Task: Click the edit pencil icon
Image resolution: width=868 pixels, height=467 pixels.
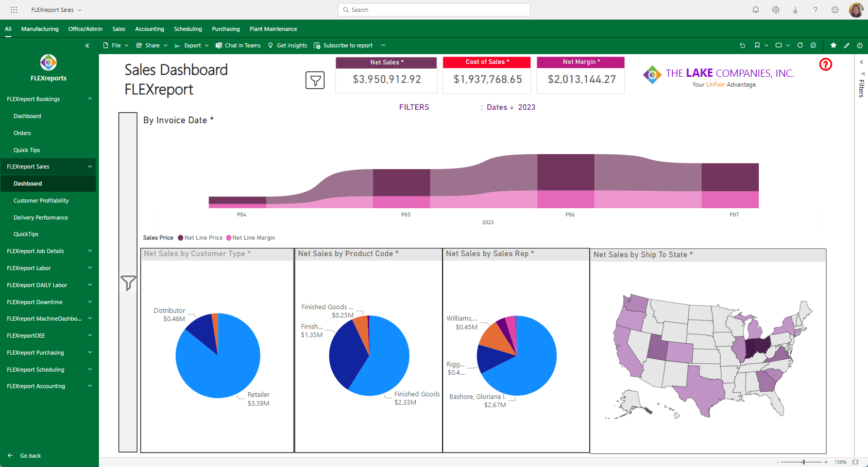Action: click(x=846, y=45)
